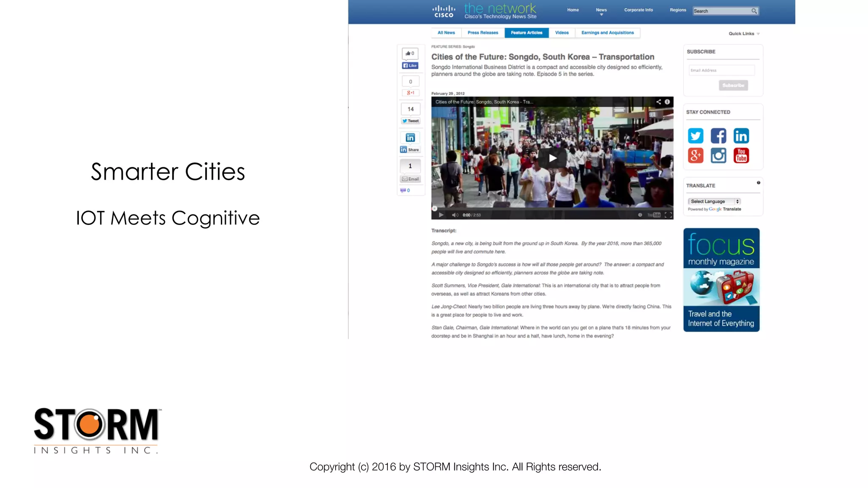868x488 pixels.
Task: Open Corporate Info menu
Action: coord(638,10)
